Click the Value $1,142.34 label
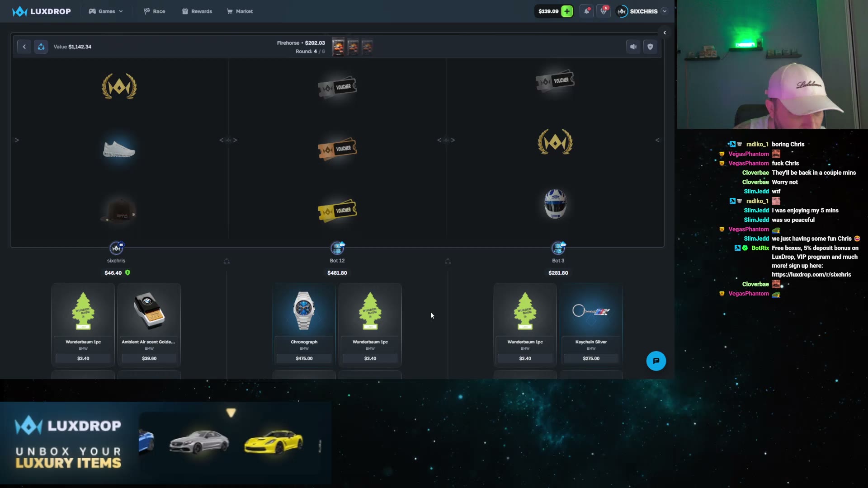The image size is (868, 488). point(72,47)
